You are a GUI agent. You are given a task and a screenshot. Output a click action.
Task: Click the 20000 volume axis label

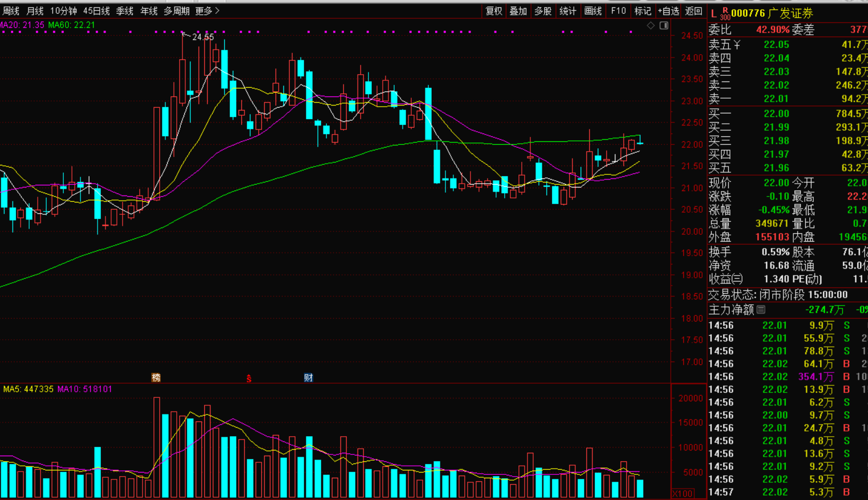690,399
